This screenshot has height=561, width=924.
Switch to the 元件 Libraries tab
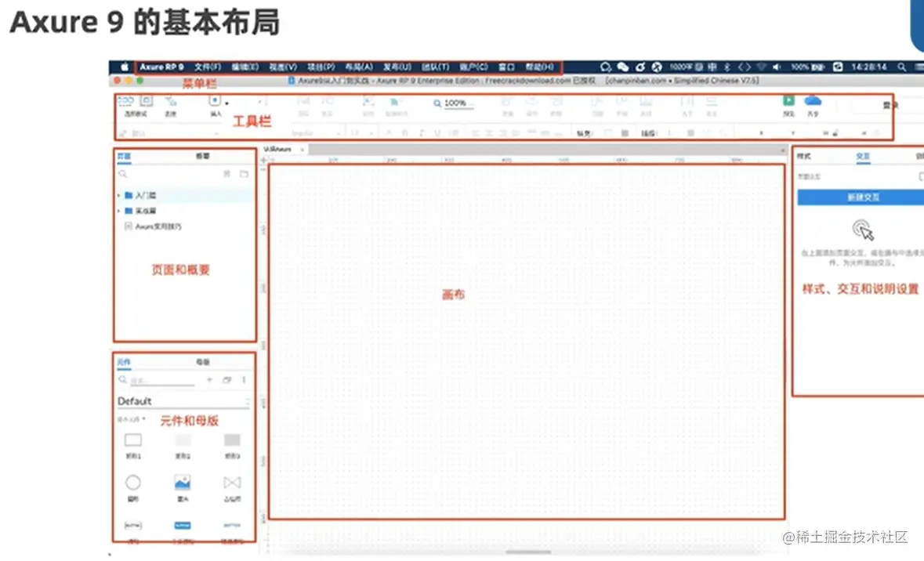point(124,362)
